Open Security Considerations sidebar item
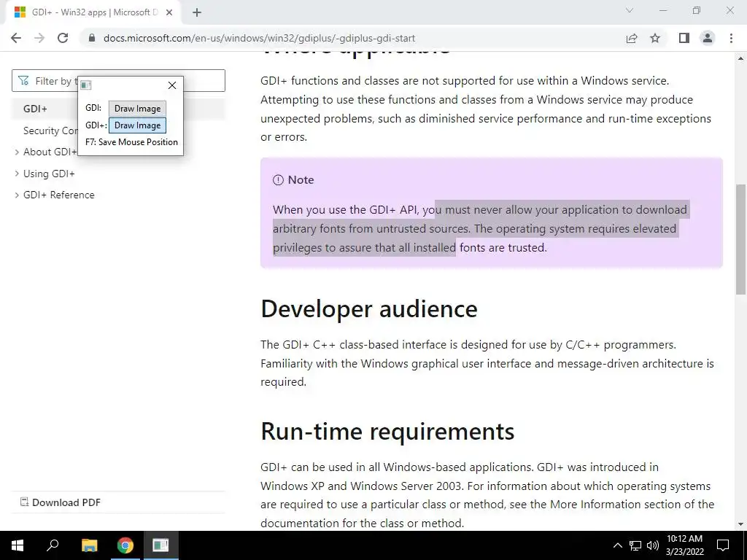The image size is (747, 560). (x=50, y=131)
